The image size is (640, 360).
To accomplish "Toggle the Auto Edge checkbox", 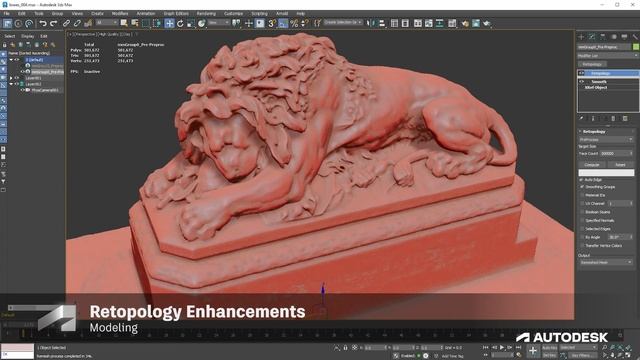I will (x=581, y=180).
